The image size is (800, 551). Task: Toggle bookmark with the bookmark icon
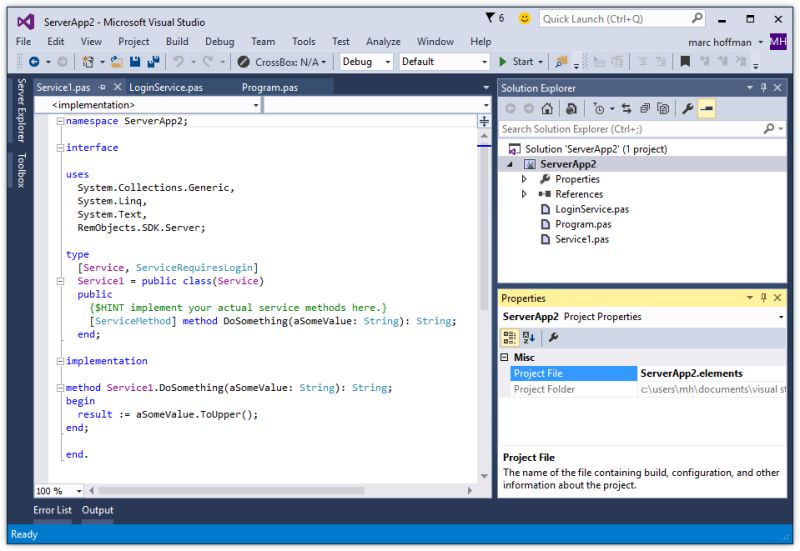[x=685, y=62]
